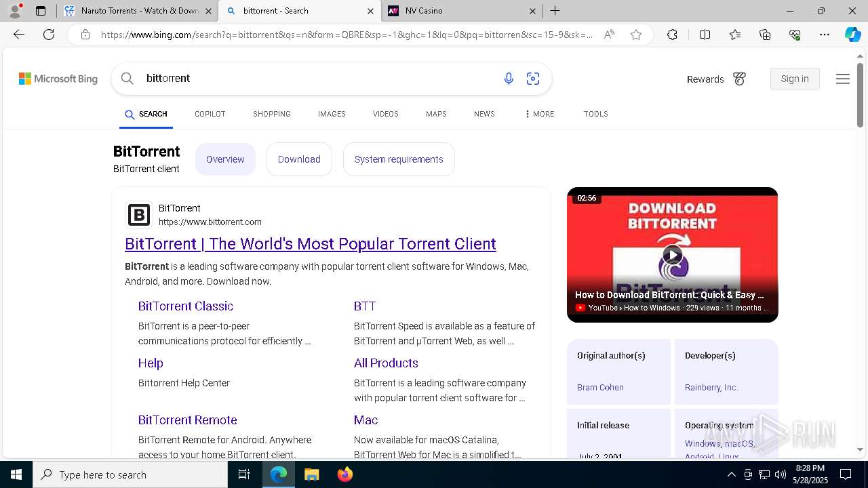Expand the MORE search categories menu

pyautogui.click(x=539, y=114)
